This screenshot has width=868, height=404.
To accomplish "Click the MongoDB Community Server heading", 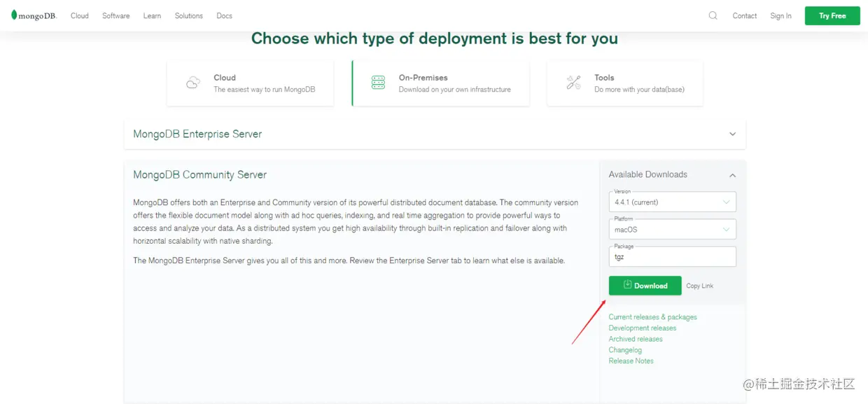I will 199,175.
